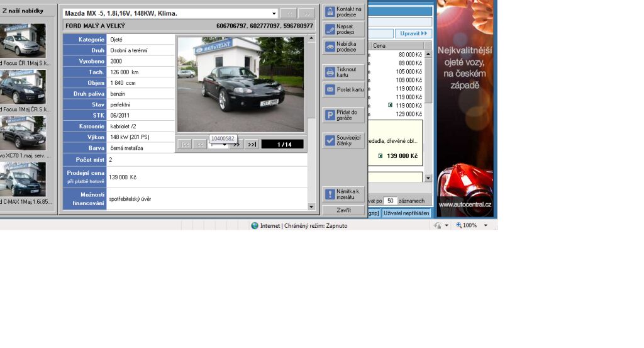Click the Karoserie value kabriolet /2

point(123,126)
